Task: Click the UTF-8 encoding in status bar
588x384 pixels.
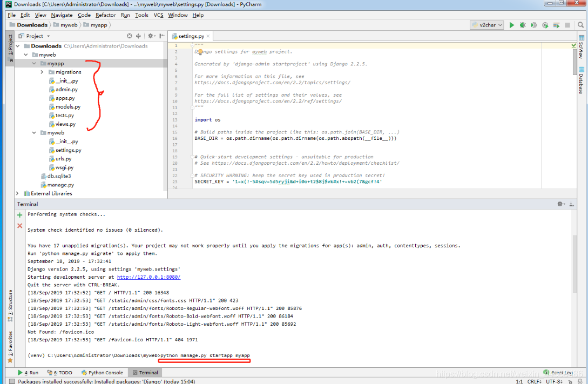Action: coord(553,381)
